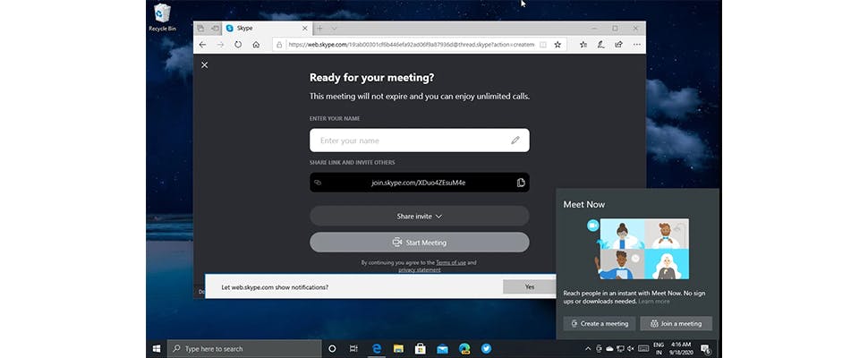
Task: Open touch keyboard tray icon
Action: [x=643, y=348]
